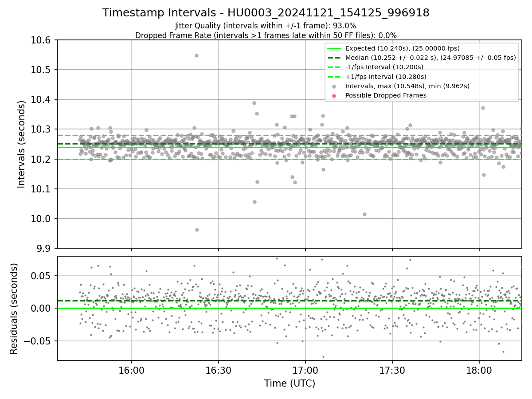Image resolution: width=532 pixels, height=399 pixels.
Task: Click legend entry 'Intervals, max (10.548s), min (9.962s)'
Action: [407, 86]
